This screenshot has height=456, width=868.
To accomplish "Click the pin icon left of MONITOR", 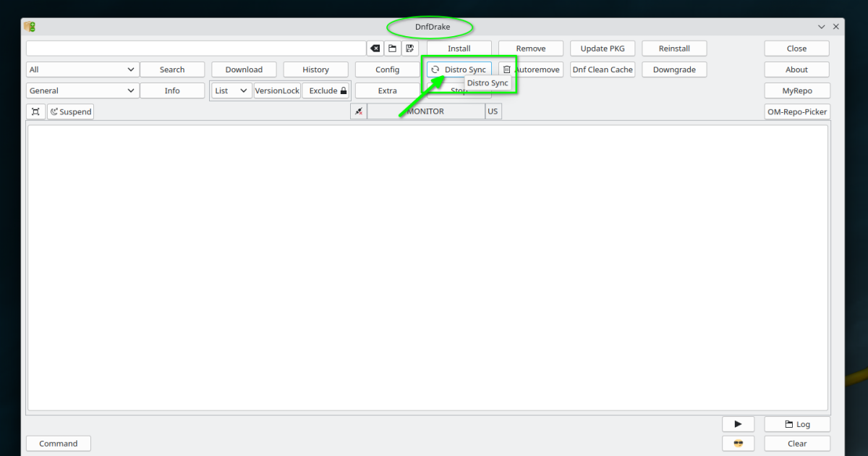I will pyautogui.click(x=358, y=111).
